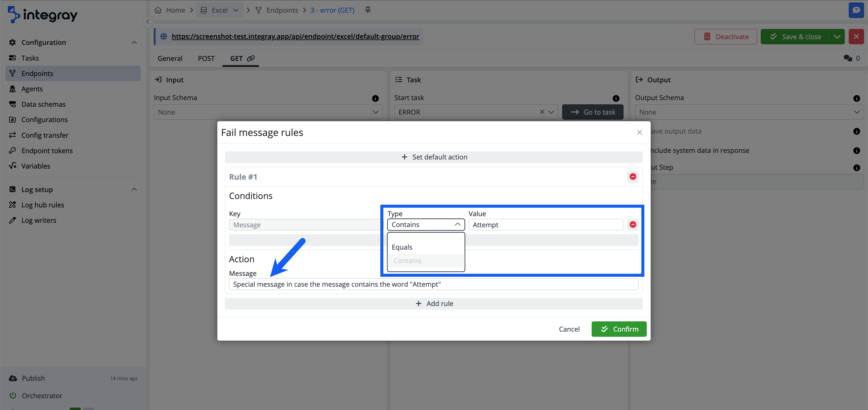Collapse sidebar with the arrow toggle

148,22
